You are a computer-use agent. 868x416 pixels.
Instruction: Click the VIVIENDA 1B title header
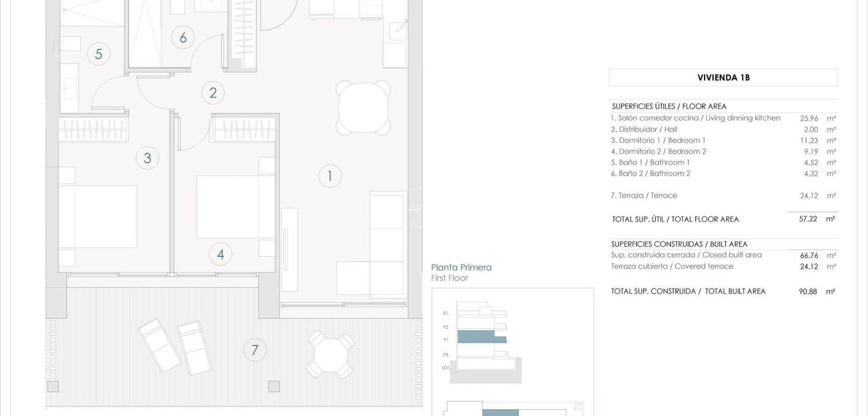click(724, 77)
